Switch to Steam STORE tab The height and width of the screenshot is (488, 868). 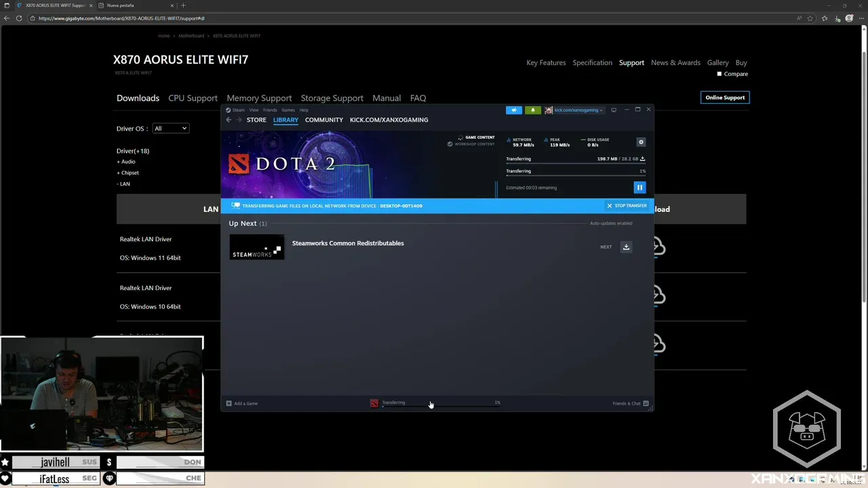pos(256,120)
